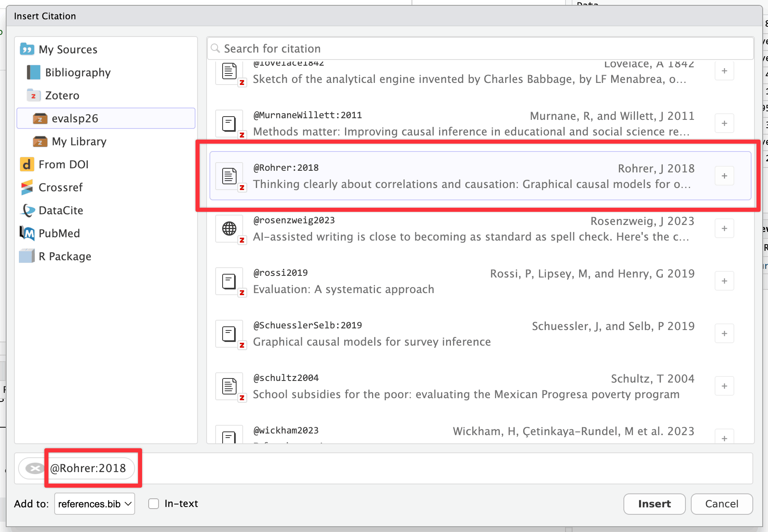Click the PubMed logo icon
This screenshot has height=532, width=768.
[x=27, y=234]
